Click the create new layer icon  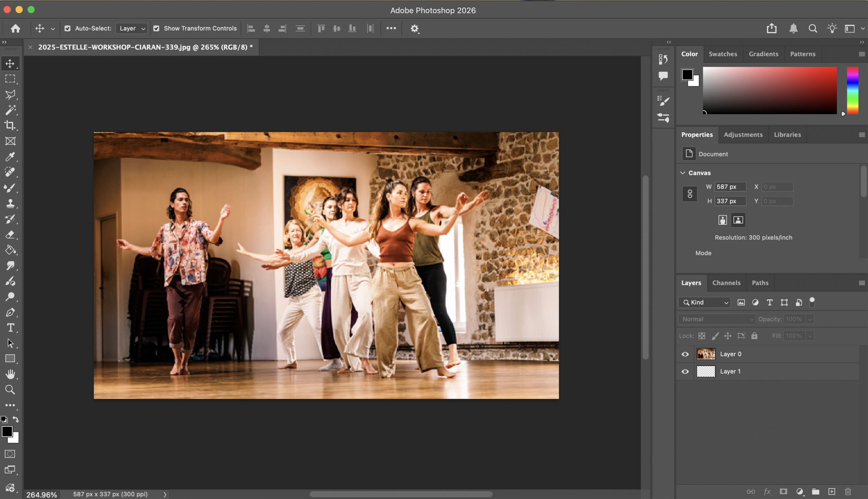coord(832,492)
